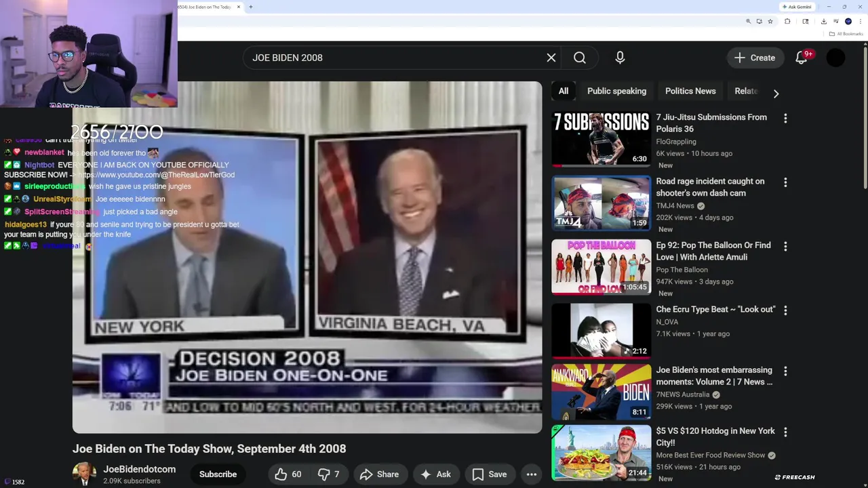Click the tab search screen icon in Chrome toolbar

tap(806, 21)
